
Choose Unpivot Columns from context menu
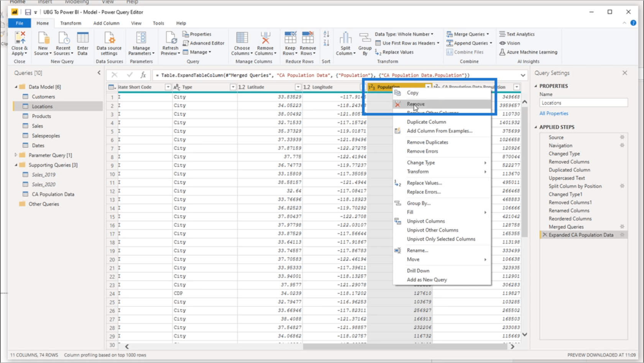[x=442, y=221]
